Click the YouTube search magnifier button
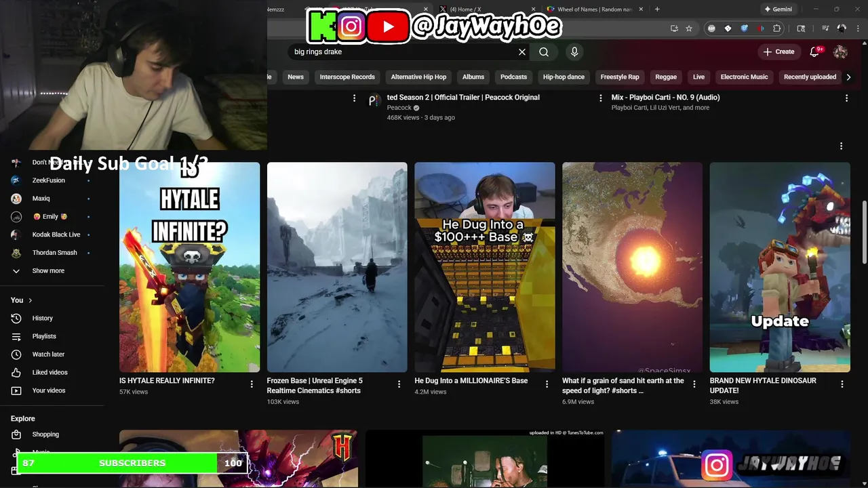This screenshot has height=488, width=868. tap(544, 52)
